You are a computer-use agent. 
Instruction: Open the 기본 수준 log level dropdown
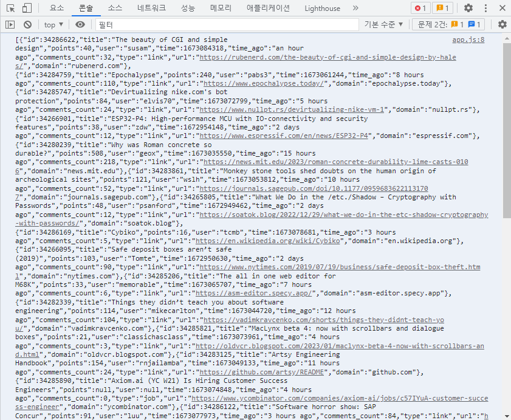(x=383, y=24)
